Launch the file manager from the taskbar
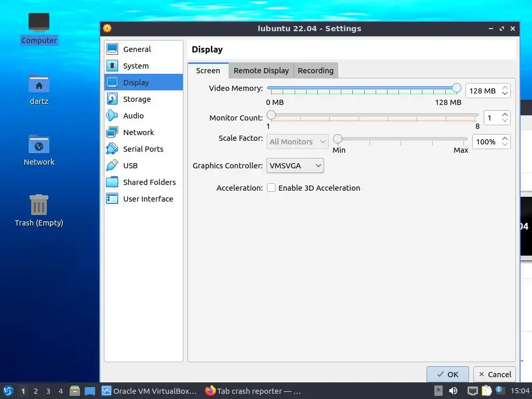The height and width of the screenshot is (399, 532). tap(75, 391)
